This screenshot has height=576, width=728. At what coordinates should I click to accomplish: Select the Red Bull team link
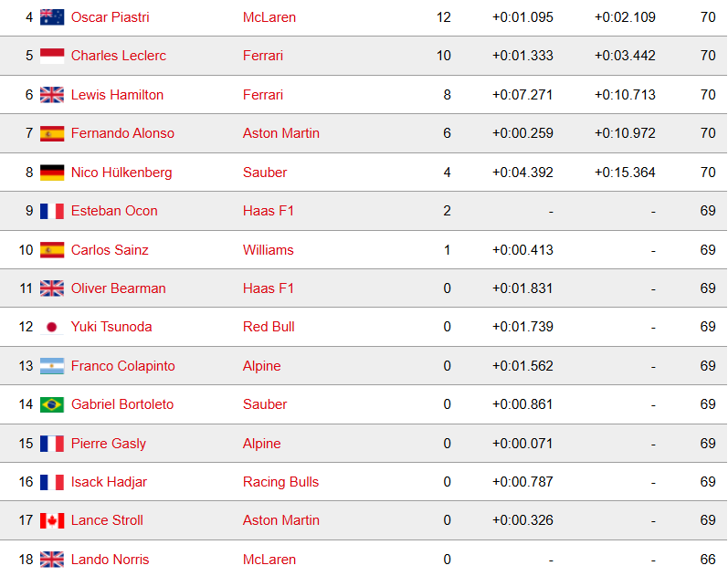(x=269, y=327)
